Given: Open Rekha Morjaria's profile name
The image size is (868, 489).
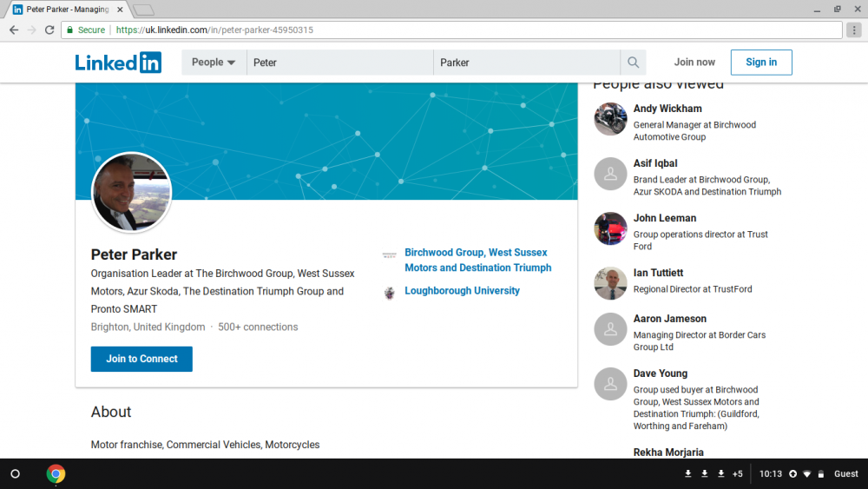Looking at the screenshot, I should coord(668,453).
